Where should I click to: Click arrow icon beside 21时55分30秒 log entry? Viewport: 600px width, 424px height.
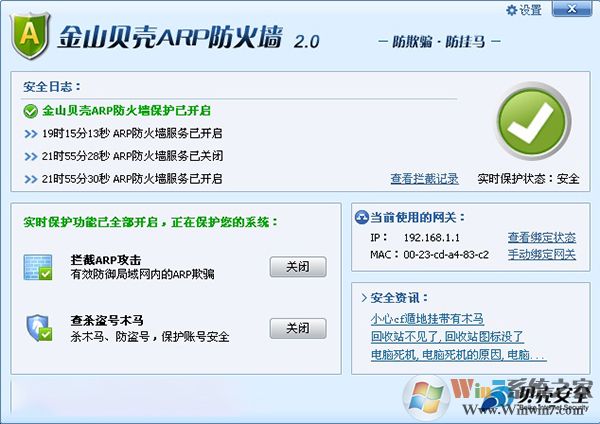(x=31, y=179)
